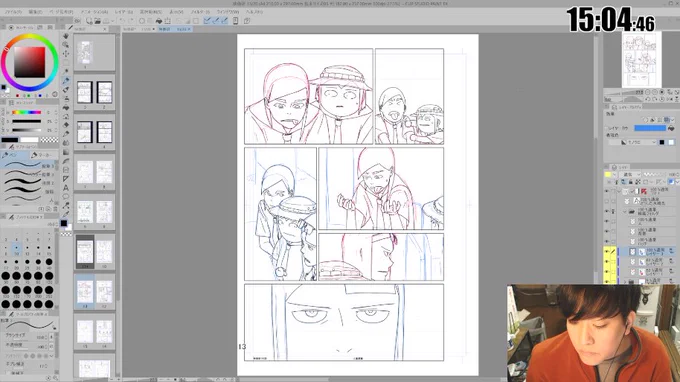Select the Ruler tool triangle icon
680x382 pixels.
pos(66,179)
